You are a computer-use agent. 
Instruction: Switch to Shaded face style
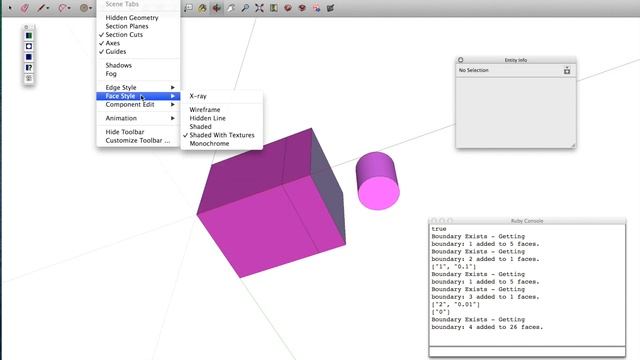point(222,127)
